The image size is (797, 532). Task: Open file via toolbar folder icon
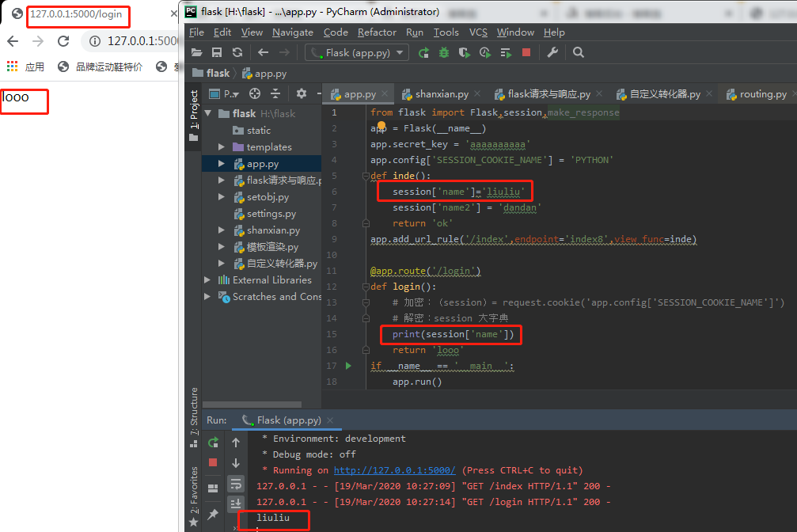[x=197, y=52]
